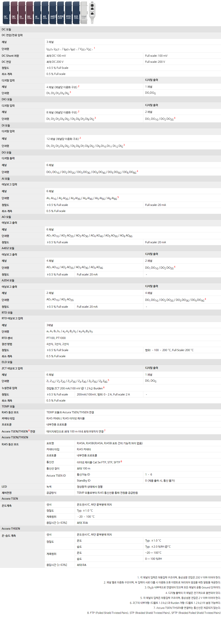Click the '정상동작 상태에서 점멸' LED text
This screenshot has height=644, width=221.
(x=90, y=487)
